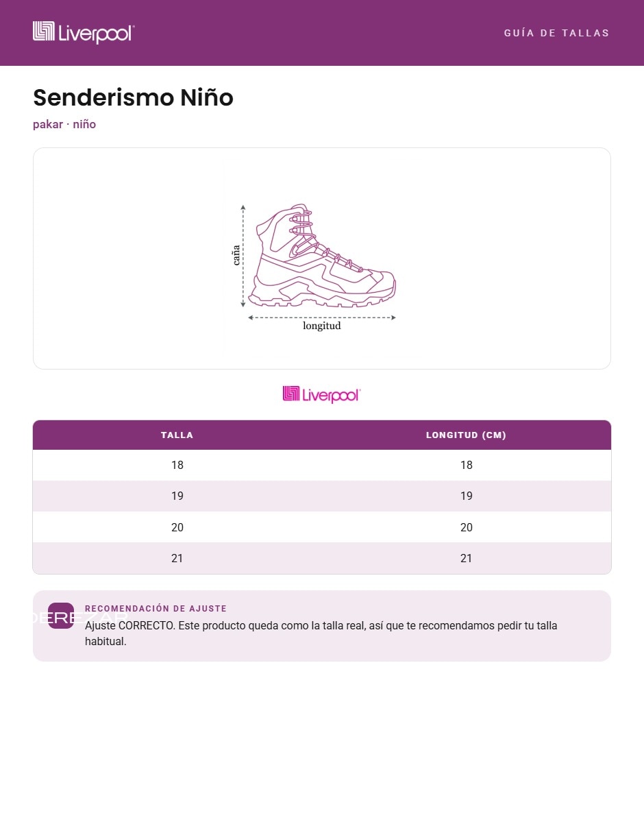Click the horizontal longitud measurement arrow
Screen dimensions: 644x833
click(322, 317)
